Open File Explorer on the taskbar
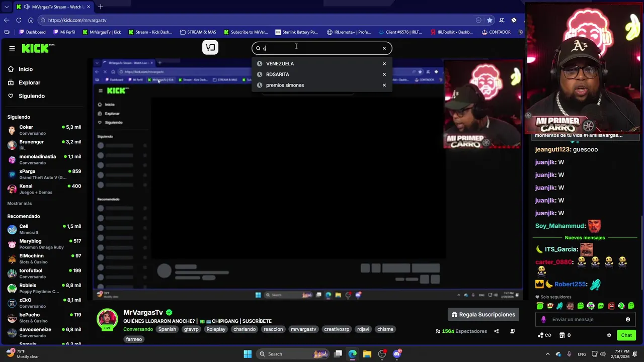 click(367, 354)
